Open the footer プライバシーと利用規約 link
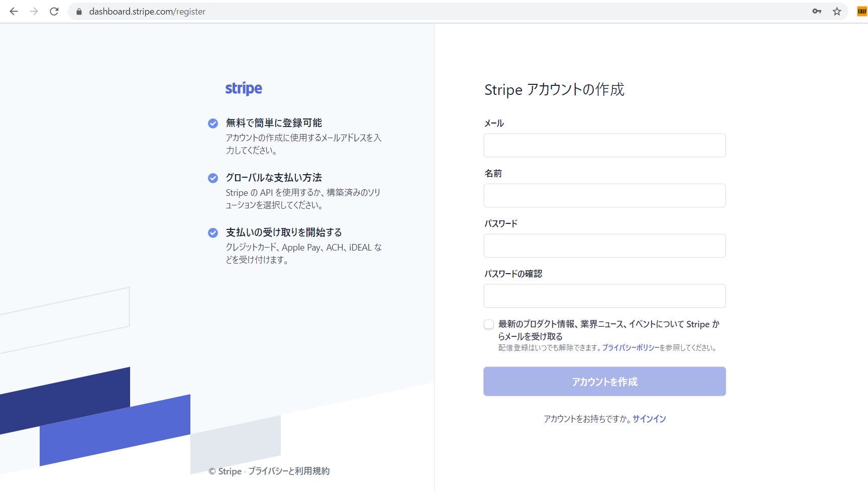This screenshot has height=491, width=868. click(289, 471)
